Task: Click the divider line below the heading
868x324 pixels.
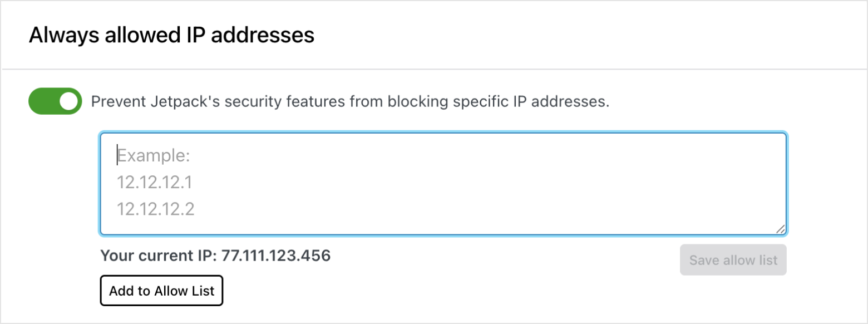Action: click(434, 70)
